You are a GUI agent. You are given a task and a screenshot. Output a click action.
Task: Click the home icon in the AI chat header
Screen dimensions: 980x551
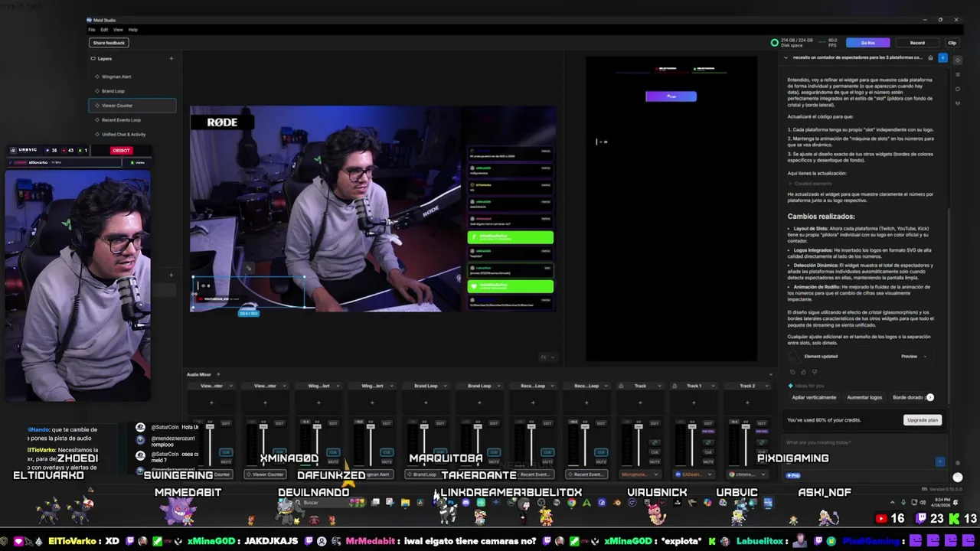930,57
